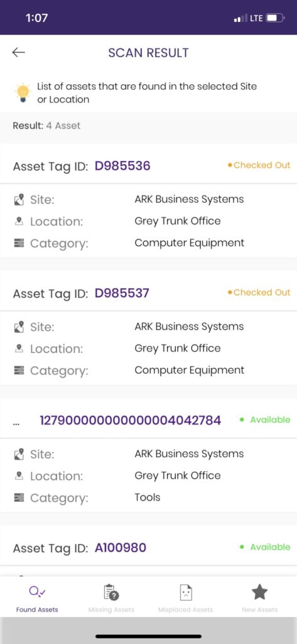Screen dimensions: 297x644
Task: Tap Computer Equipment value for D985536
Action: [x=190, y=243]
